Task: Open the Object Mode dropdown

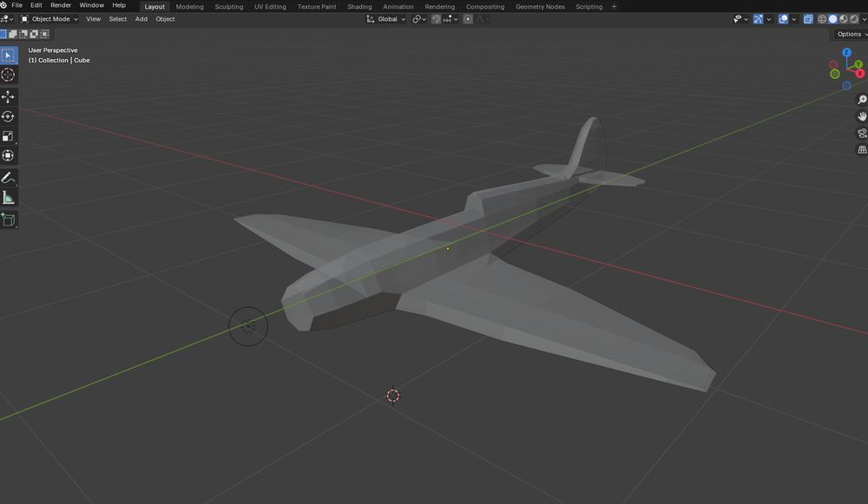Action: pos(51,18)
